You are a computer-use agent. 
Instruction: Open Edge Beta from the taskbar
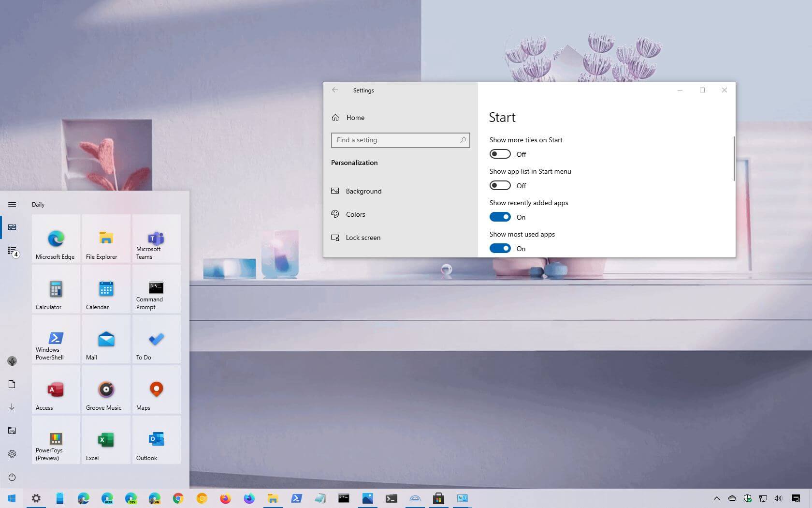pos(107,498)
